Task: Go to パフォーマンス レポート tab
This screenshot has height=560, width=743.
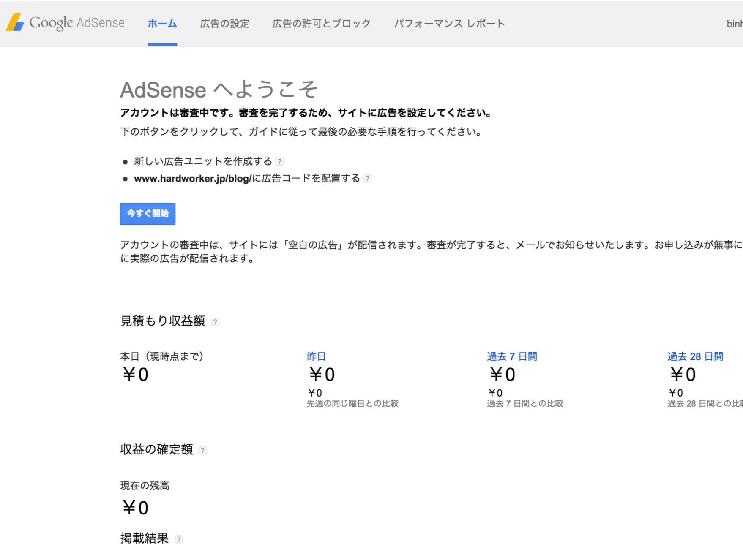Action: coord(450,24)
